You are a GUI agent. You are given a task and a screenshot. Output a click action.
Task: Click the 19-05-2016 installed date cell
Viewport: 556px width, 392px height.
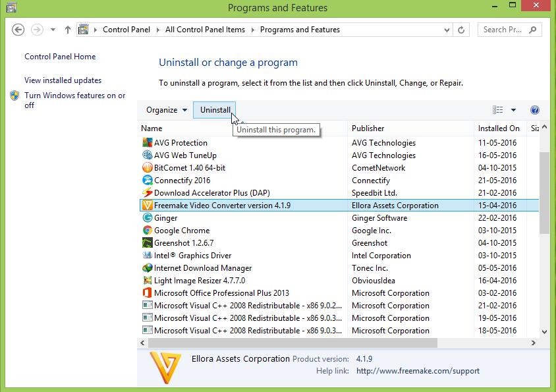[497, 318]
